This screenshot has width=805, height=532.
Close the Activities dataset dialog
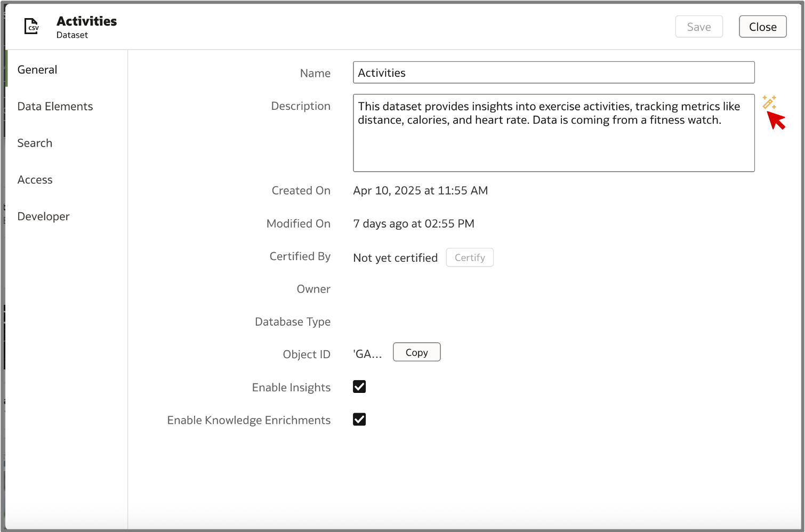[x=762, y=26]
